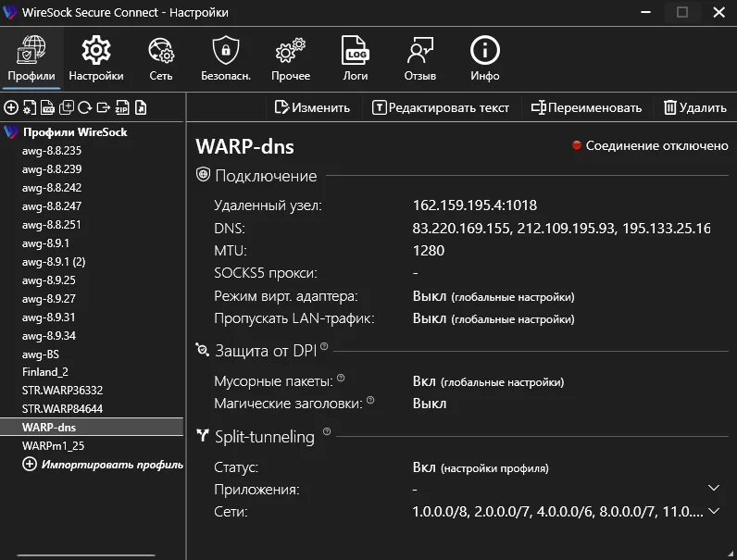Select profile awg-8.8.235
The height and width of the screenshot is (560, 737).
pyautogui.click(x=52, y=151)
